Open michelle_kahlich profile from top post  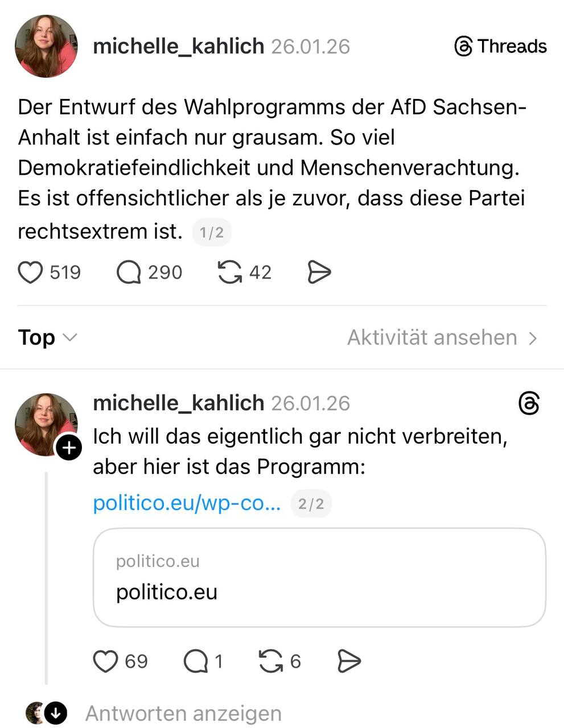pos(178,47)
